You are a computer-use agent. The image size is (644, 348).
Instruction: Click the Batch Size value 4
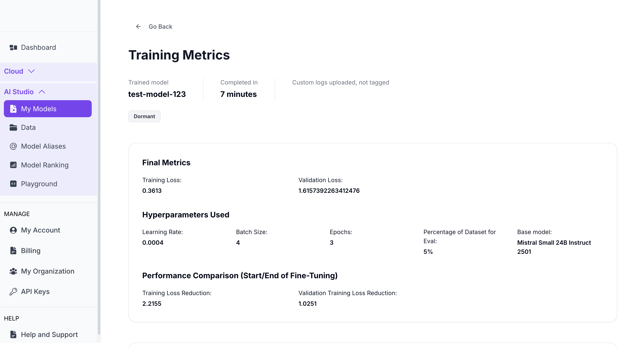[238, 243]
